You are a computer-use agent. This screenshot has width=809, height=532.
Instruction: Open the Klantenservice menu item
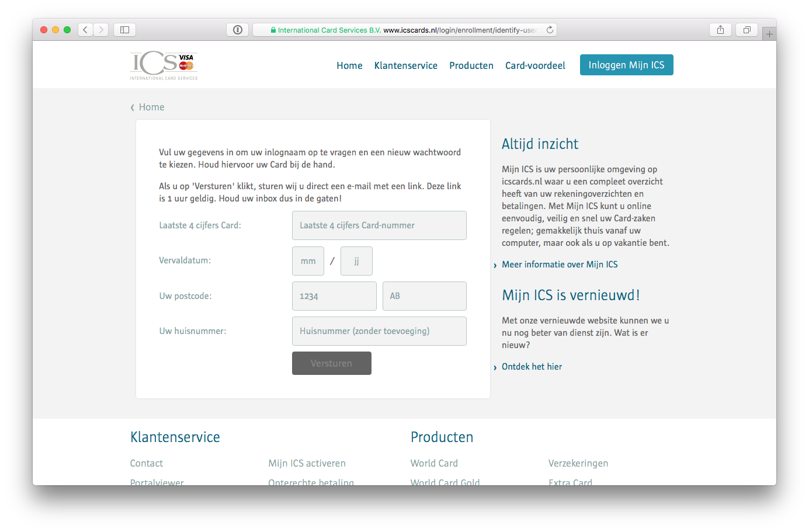point(405,65)
